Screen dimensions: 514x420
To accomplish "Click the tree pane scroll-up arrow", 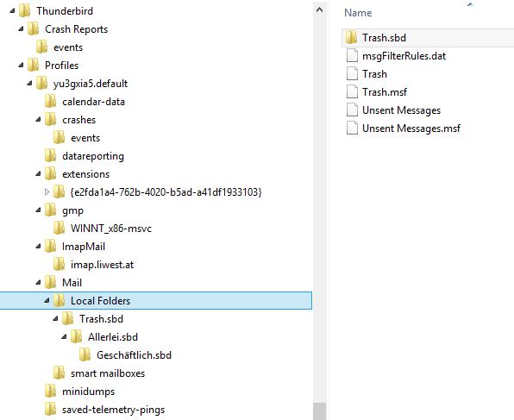I will coord(320,9).
